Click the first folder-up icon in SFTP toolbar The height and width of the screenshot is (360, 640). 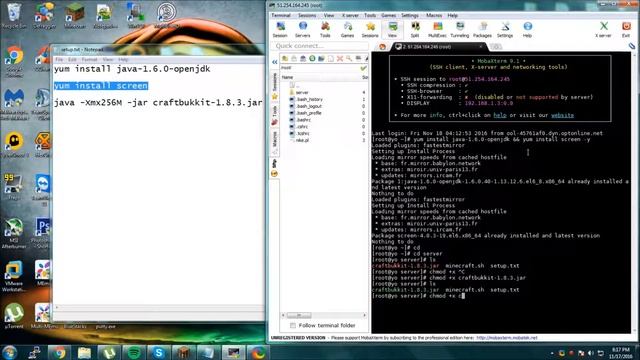tap(285, 59)
